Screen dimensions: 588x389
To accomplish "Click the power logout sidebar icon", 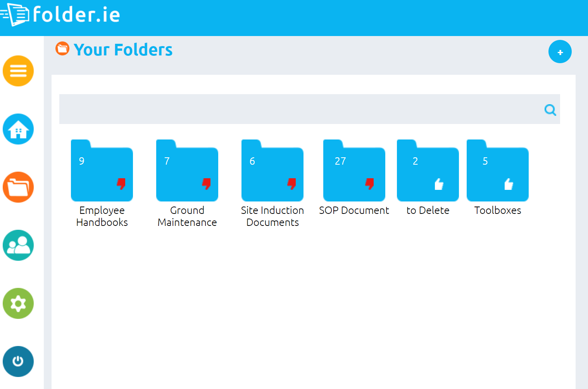I will [x=18, y=361].
